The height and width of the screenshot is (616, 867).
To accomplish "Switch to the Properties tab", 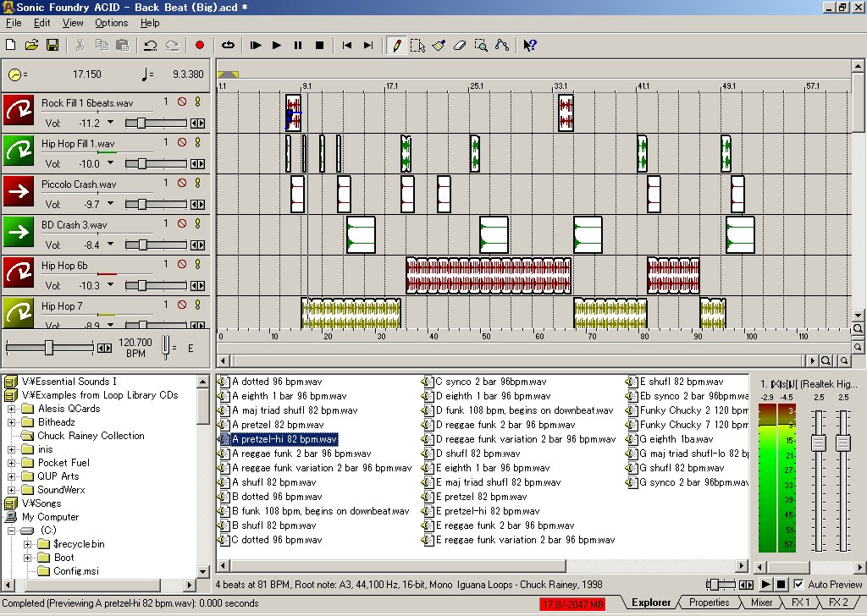I will pos(709,602).
